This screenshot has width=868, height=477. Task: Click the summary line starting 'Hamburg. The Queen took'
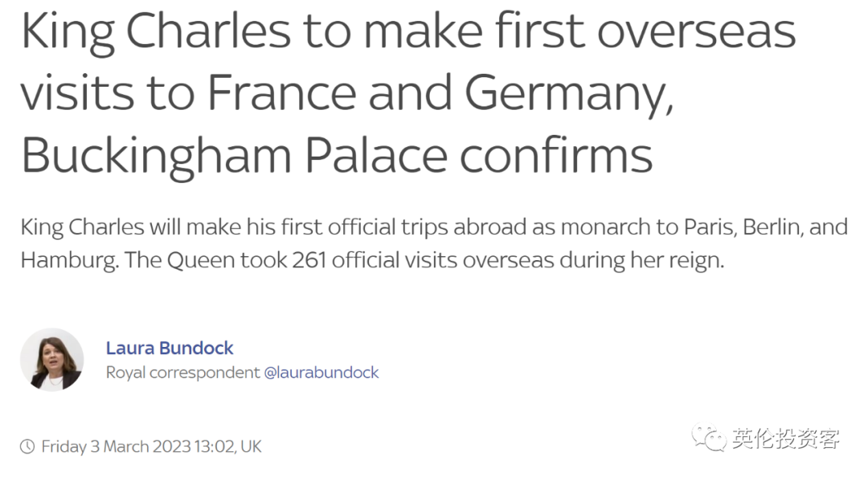click(x=373, y=260)
